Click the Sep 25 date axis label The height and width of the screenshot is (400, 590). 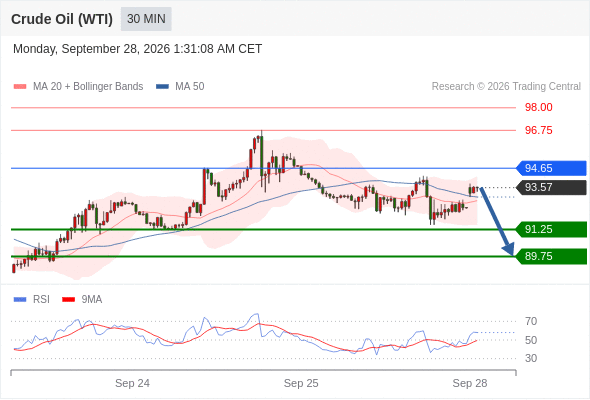[301, 383]
